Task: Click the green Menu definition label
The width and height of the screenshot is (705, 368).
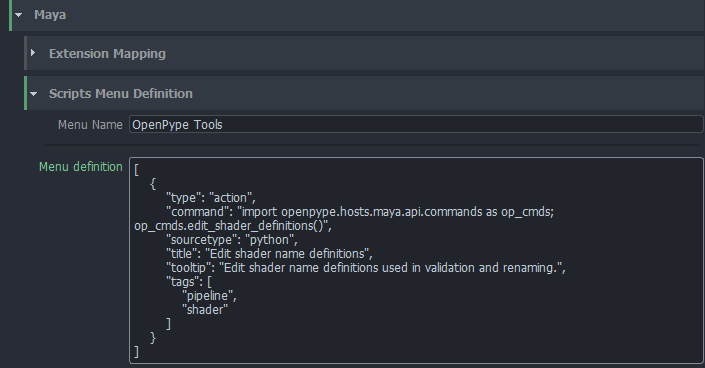Action: tap(80, 167)
